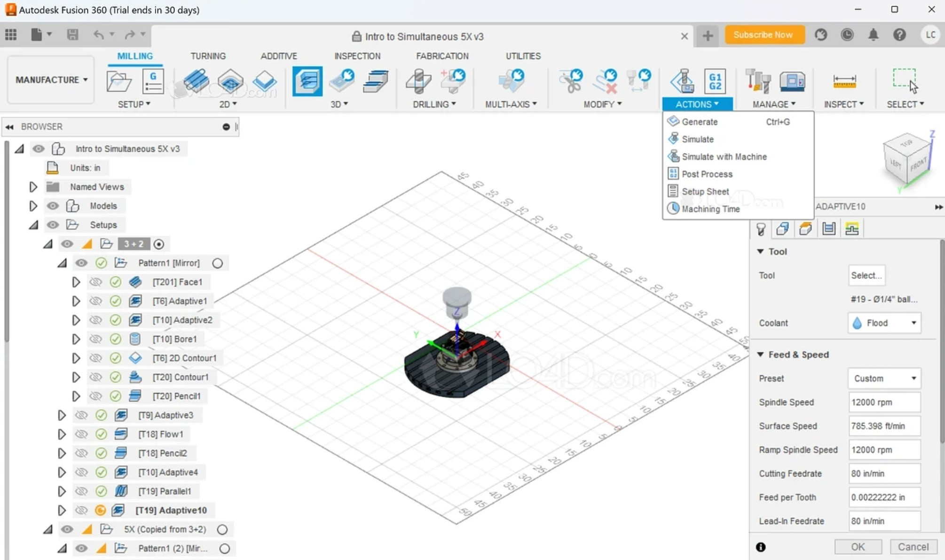The width and height of the screenshot is (945, 560).
Task: Toggle visibility of [T10] Bore1 operation
Action: (96, 339)
